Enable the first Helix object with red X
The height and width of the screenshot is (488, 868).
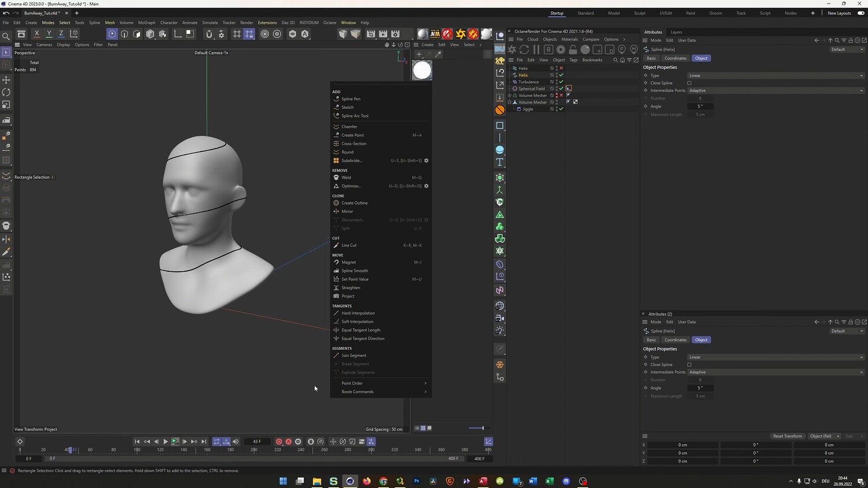[561, 68]
